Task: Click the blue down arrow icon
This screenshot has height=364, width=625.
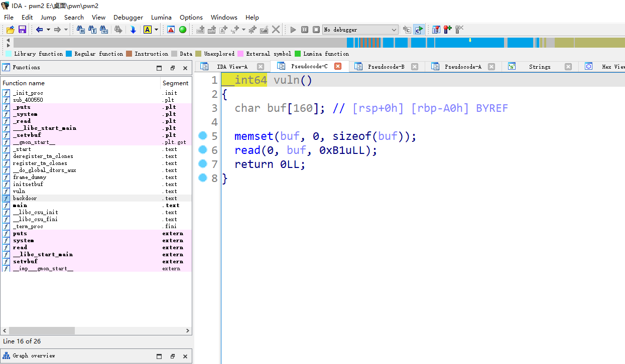Action: 133,30
